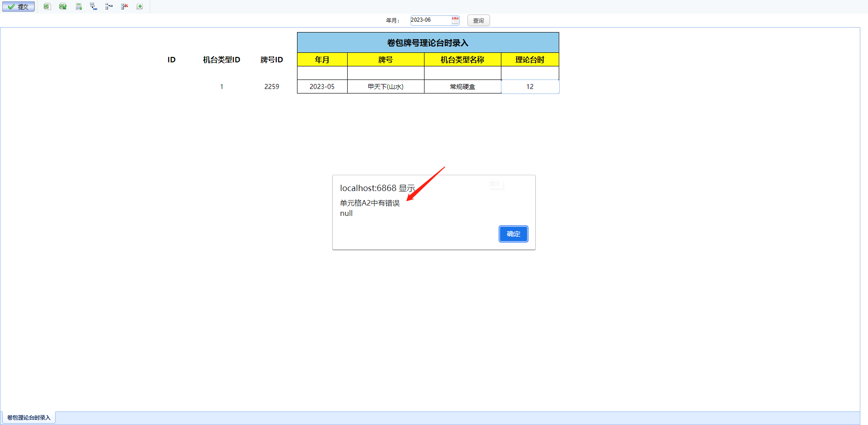This screenshot has height=425, width=868.
Task: Click the 常规硬盒 machine type cell
Action: (462, 87)
